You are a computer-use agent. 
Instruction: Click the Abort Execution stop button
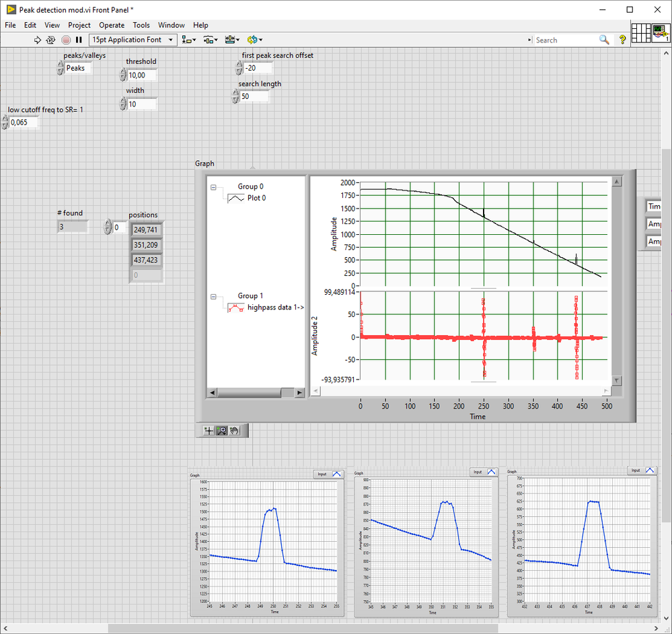[x=65, y=40]
